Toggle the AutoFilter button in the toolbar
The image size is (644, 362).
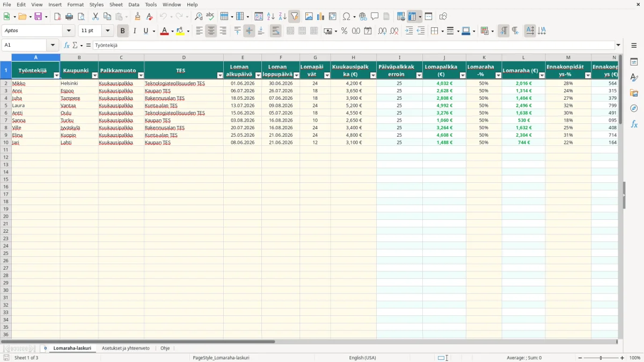click(x=294, y=17)
